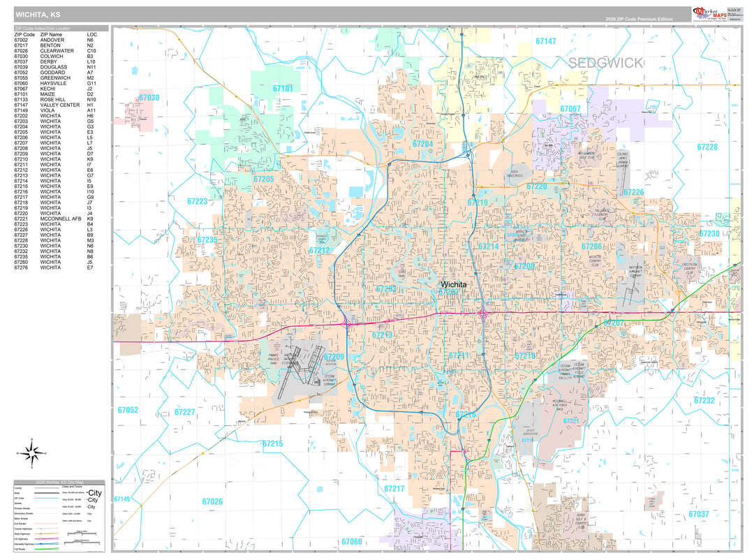Click the 67030 ZIP label on map
The height and width of the screenshot is (560, 754).
149,97
